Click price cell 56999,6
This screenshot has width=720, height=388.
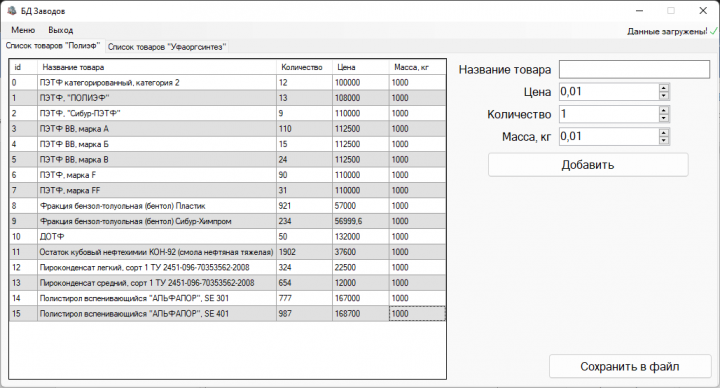click(x=361, y=221)
